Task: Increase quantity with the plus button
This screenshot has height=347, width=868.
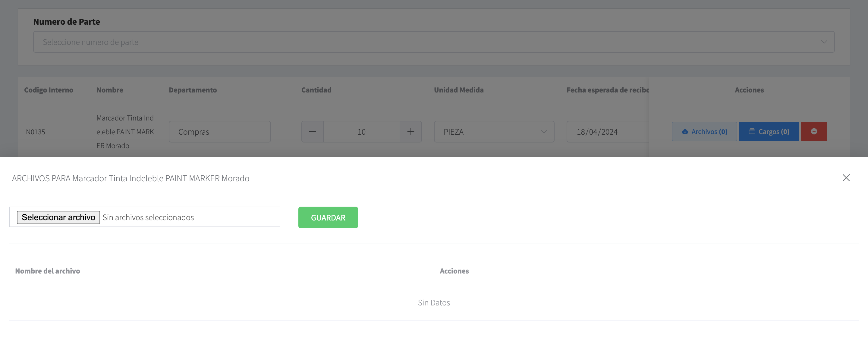Action: click(x=410, y=132)
